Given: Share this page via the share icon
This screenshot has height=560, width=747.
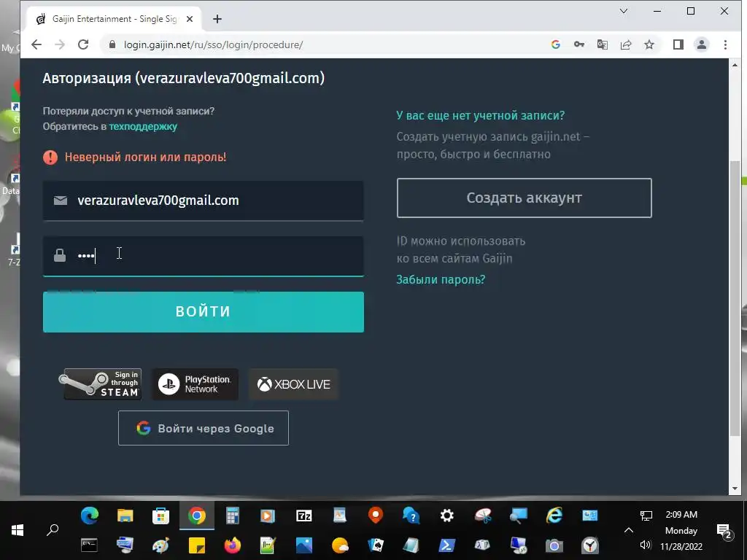Looking at the screenshot, I should 625,44.
